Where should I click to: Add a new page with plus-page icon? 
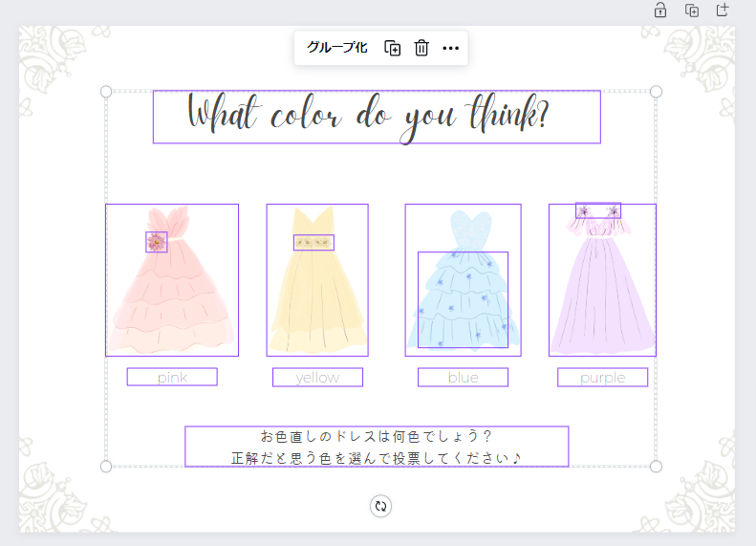pos(723,10)
